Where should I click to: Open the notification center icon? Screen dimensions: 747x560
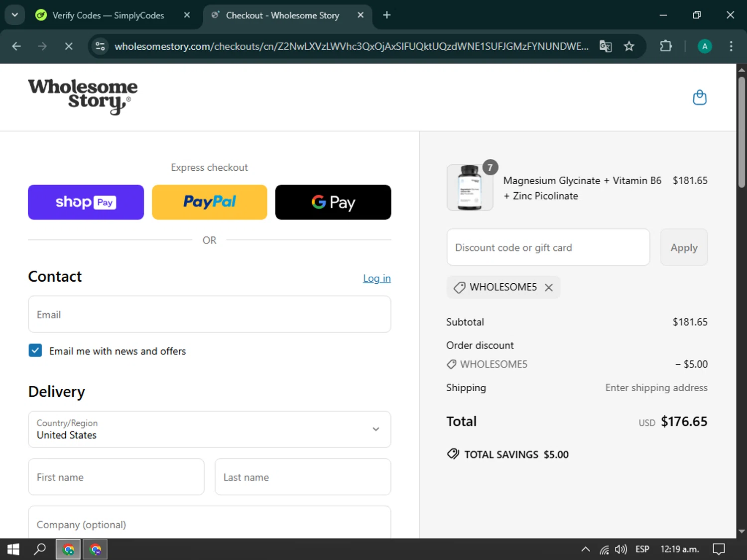point(719,549)
